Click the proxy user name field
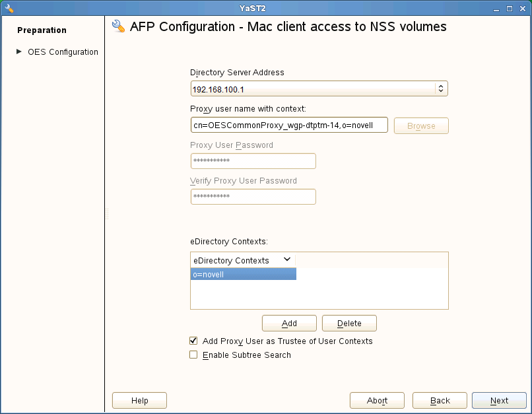The height and width of the screenshot is (414, 532). pos(289,125)
